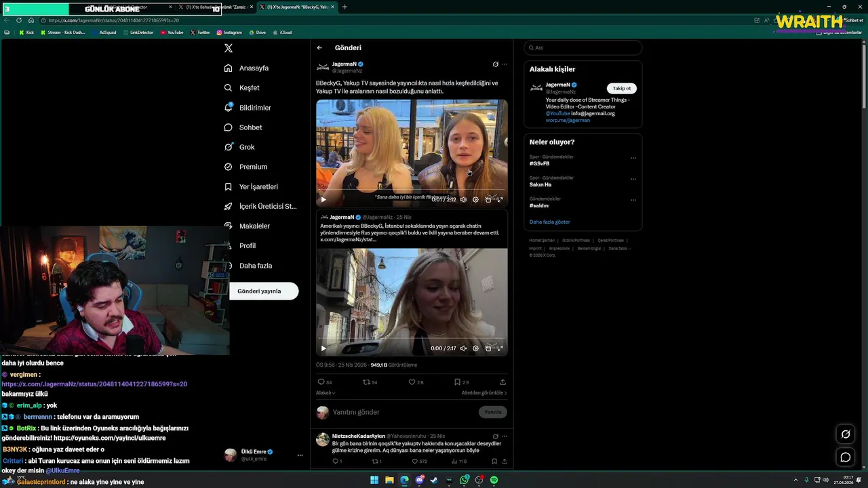Image resolution: width=868 pixels, height=488 pixels.
Task: Open options on NietzscheKadarAykırı's reply
Action: pos(505,436)
